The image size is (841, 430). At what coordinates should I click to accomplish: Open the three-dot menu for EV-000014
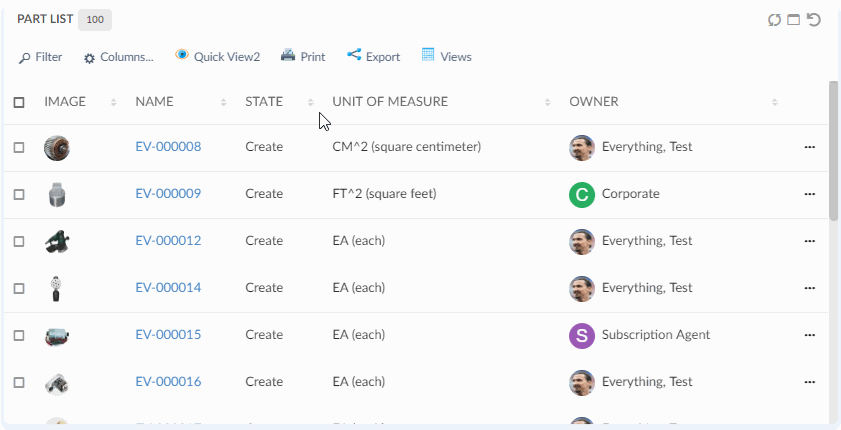(810, 289)
